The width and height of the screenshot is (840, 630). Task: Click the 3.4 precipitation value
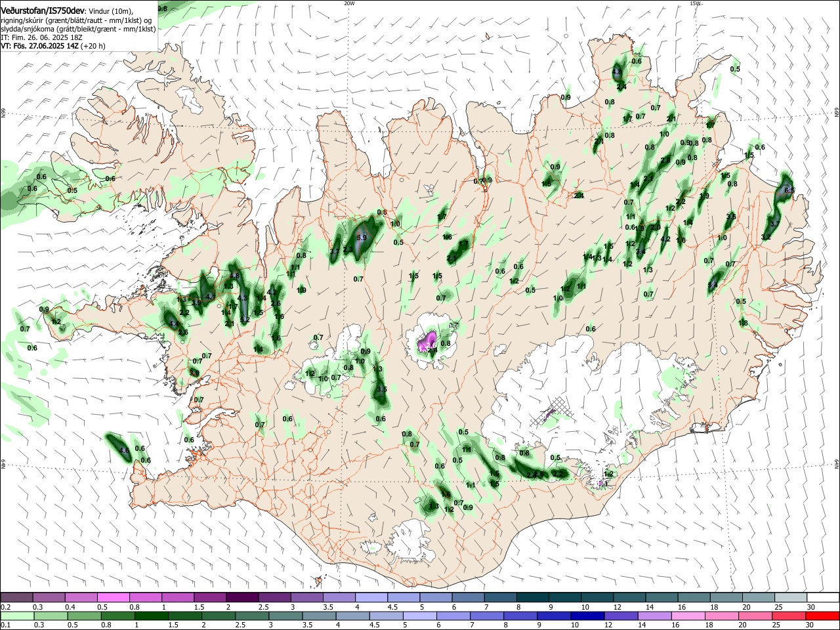coord(640,251)
